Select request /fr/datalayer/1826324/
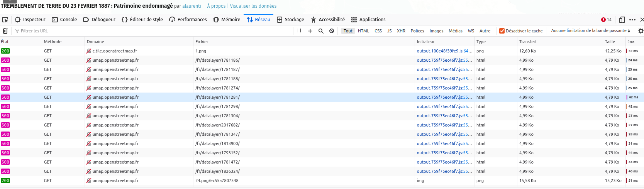The width and height of the screenshot is (644, 189). point(322,171)
